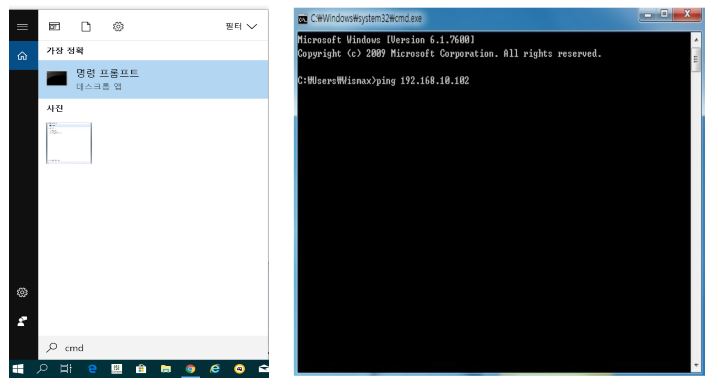Click cmd window scrollbar thumb
718x388 pixels.
tap(696, 60)
